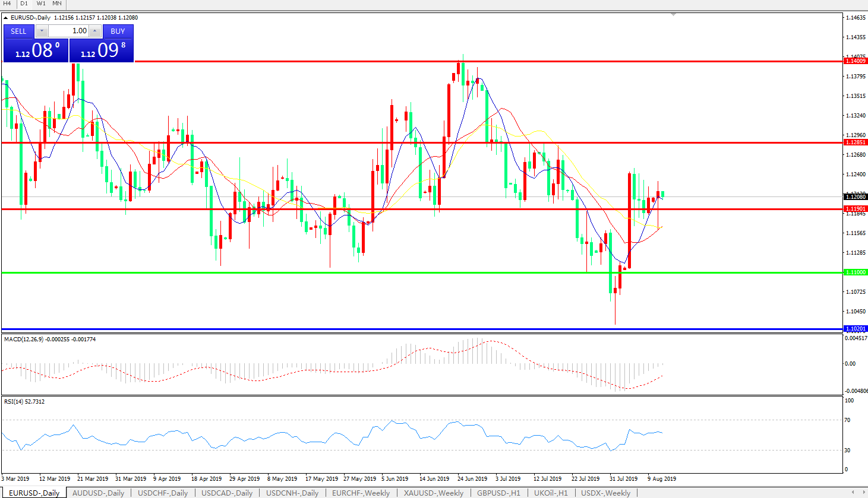Click the lot size 1.00 field

68,31
